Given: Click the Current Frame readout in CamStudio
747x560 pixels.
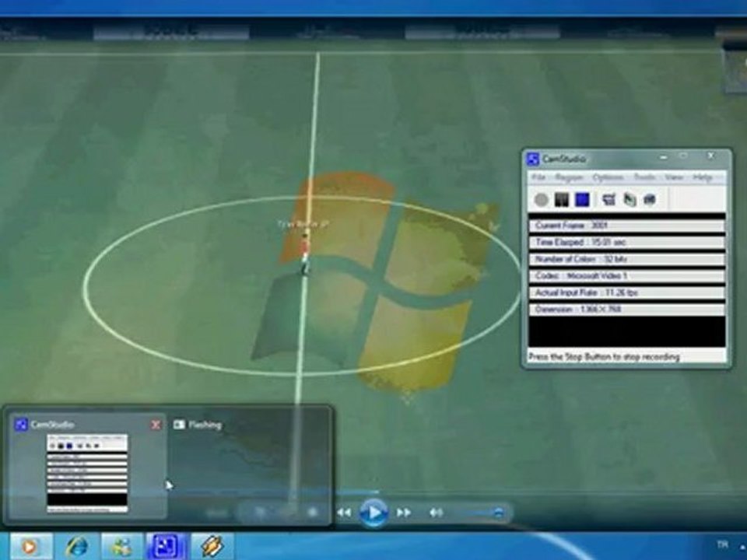Looking at the screenshot, I should [x=626, y=226].
